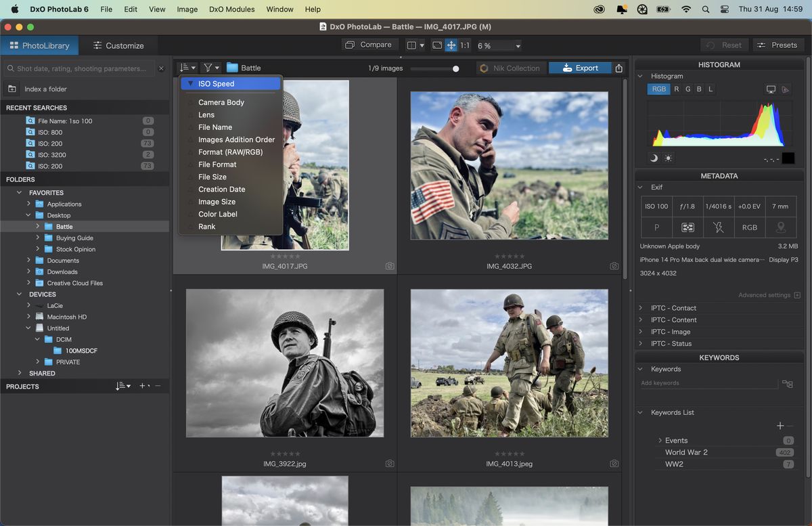Click the Index a folder icon
Viewport: 812px width, 526px height.
coord(12,89)
